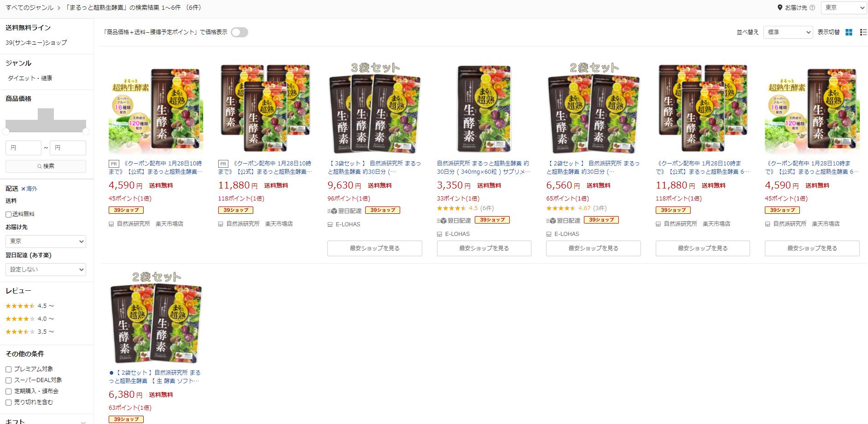Select the 3.5 stars and up review filter
This screenshot has width=868, height=424.
[29, 331]
